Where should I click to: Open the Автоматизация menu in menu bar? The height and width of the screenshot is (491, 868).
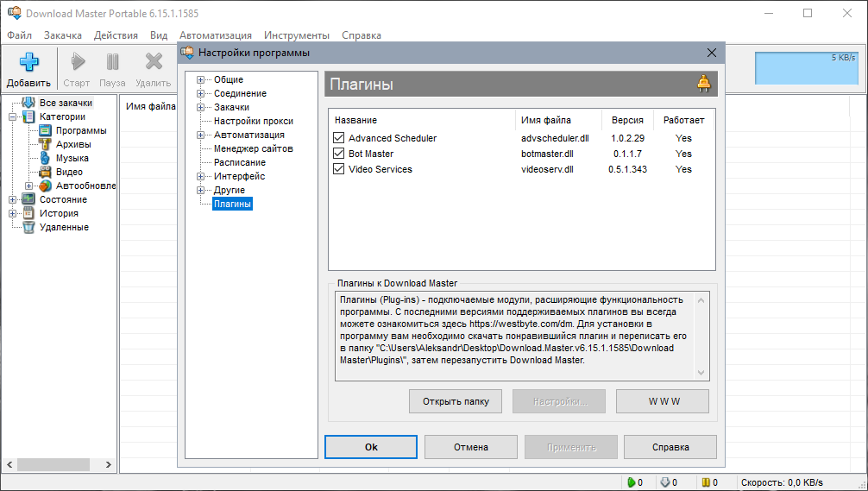point(216,35)
